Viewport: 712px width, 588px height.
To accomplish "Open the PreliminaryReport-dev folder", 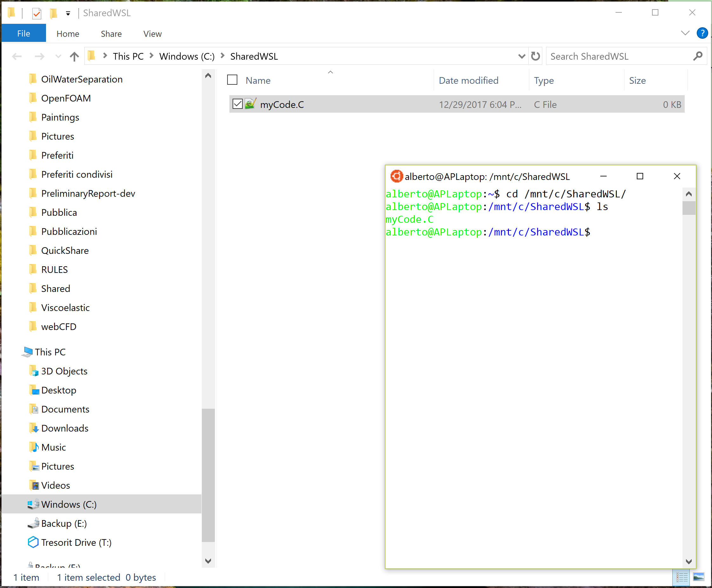I will tap(88, 193).
